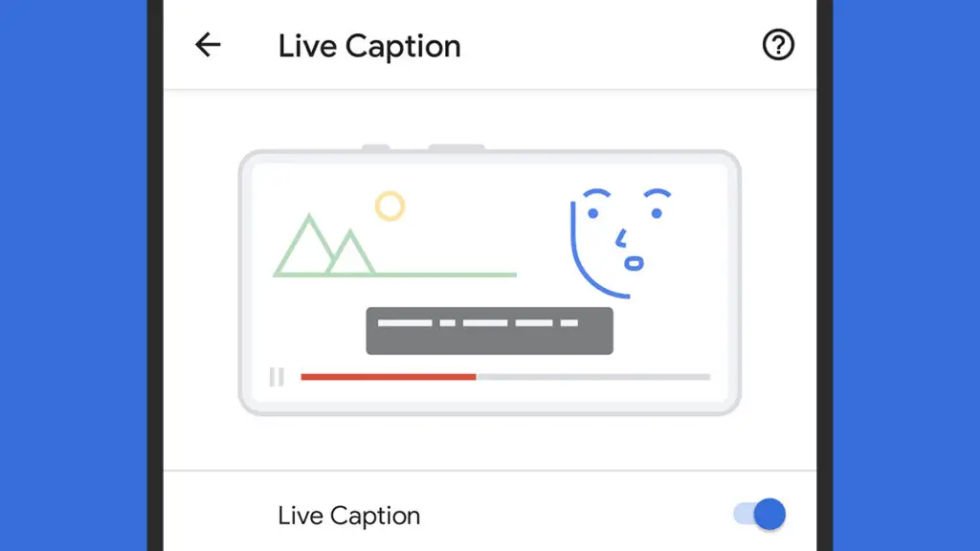The image size is (980, 551).
Task: Click the phone illustration thumbnail frame
Action: [490, 281]
